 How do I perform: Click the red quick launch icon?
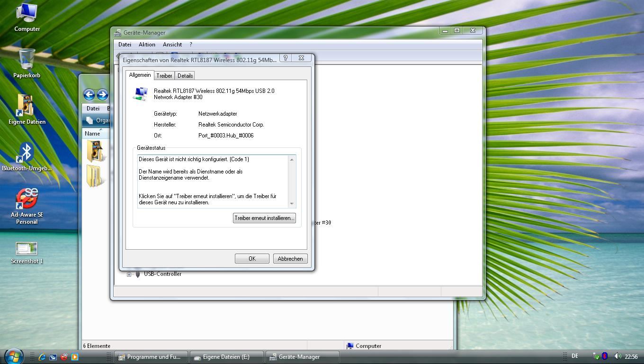point(64,357)
